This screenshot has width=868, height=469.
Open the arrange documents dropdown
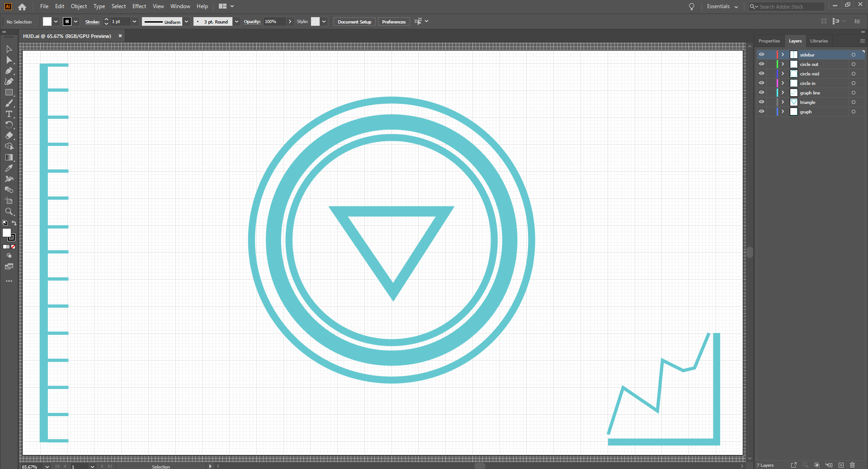(226, 6)
